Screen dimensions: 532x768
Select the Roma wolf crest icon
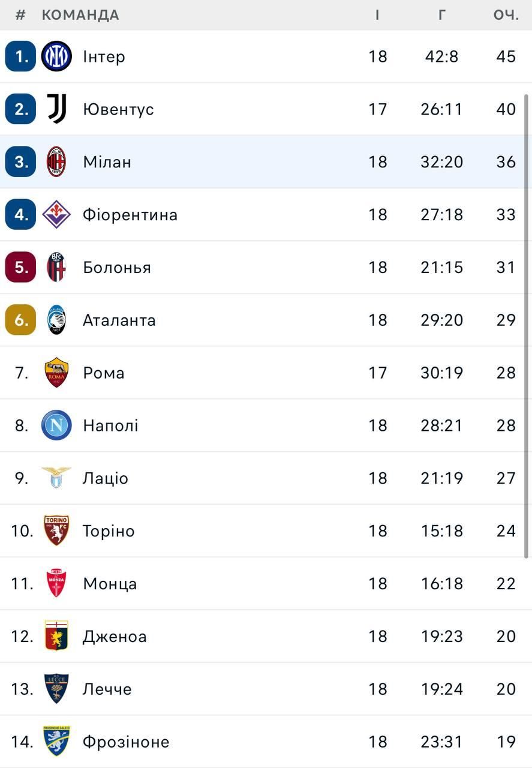[56, 373]
